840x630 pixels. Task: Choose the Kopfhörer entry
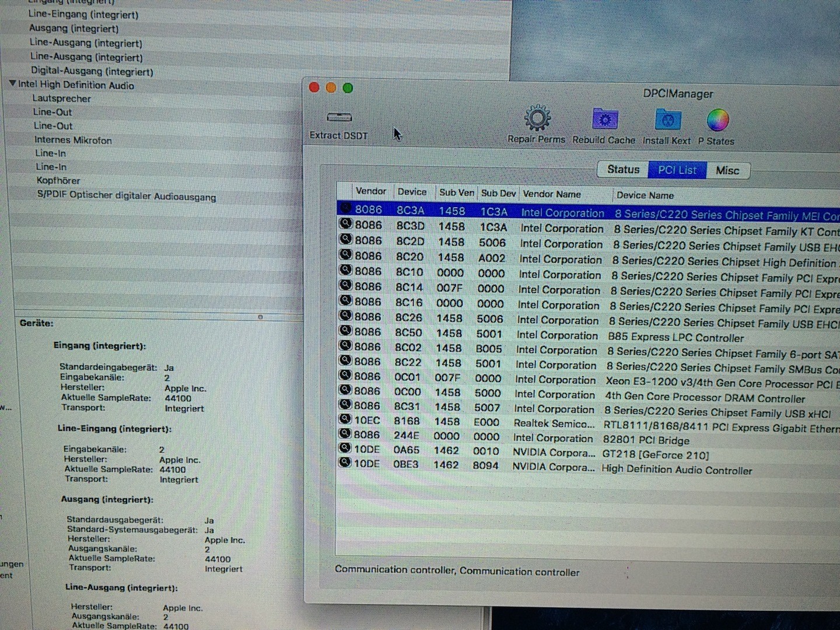(58, 180)
